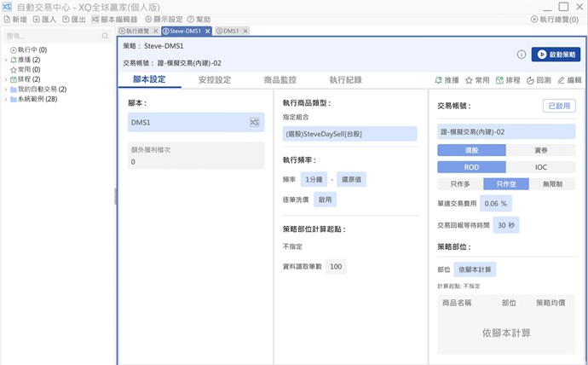The image size is (588, 365).
Task: Open script DMS1 via XS icon
Action: (x=254, y=123)
